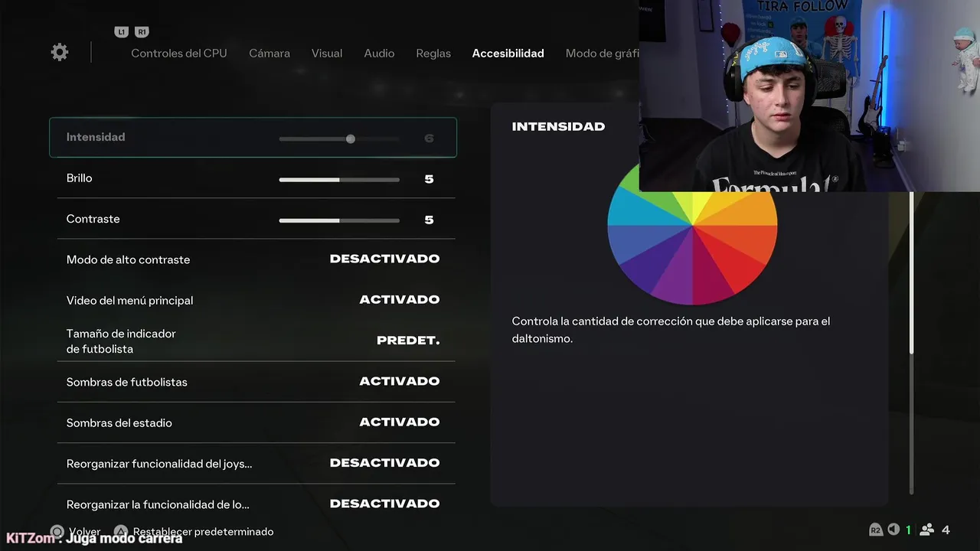
Task: Open the Controles del CPU tab
Action: tap(179, 54)
